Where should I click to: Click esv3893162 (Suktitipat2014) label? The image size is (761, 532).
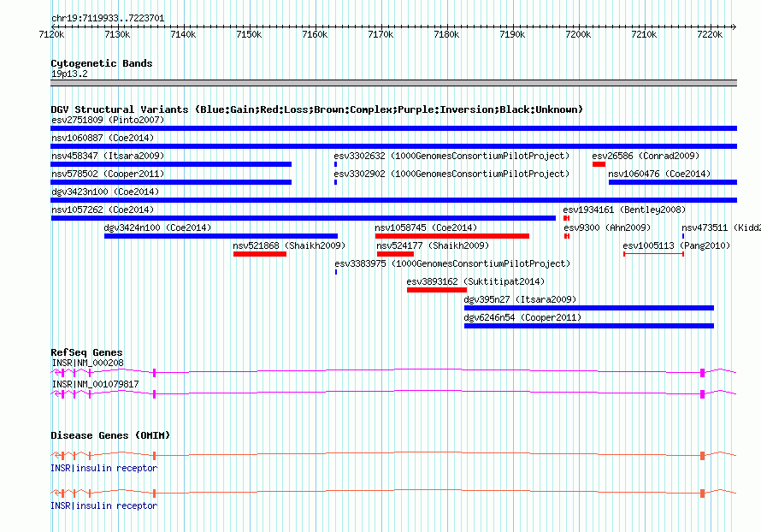475,281
